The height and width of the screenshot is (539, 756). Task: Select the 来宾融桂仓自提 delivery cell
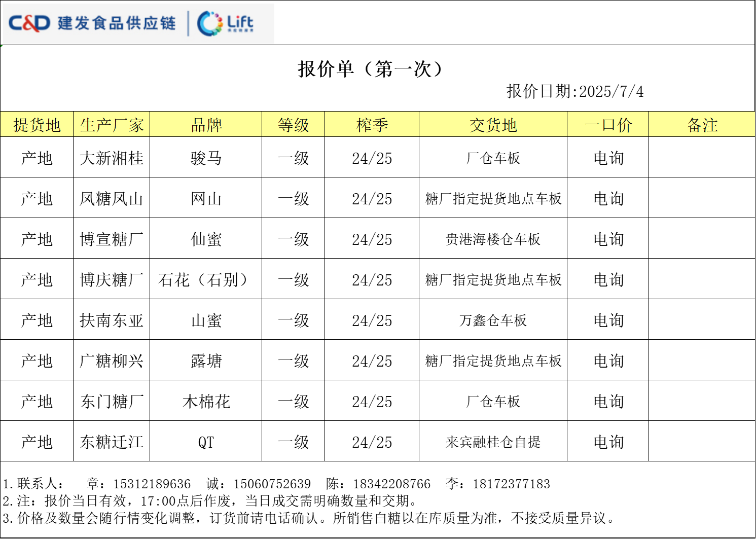pyautogui.click(x=493, y=442)
